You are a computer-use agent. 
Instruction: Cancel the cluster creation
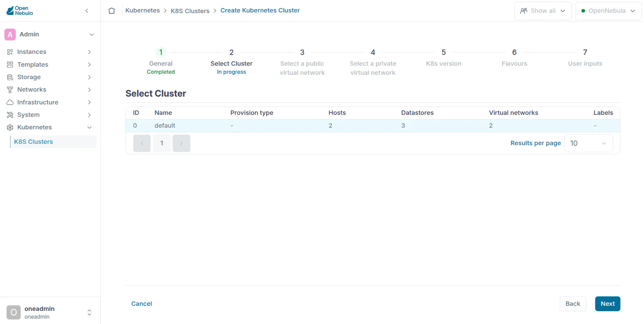[141, 304]
